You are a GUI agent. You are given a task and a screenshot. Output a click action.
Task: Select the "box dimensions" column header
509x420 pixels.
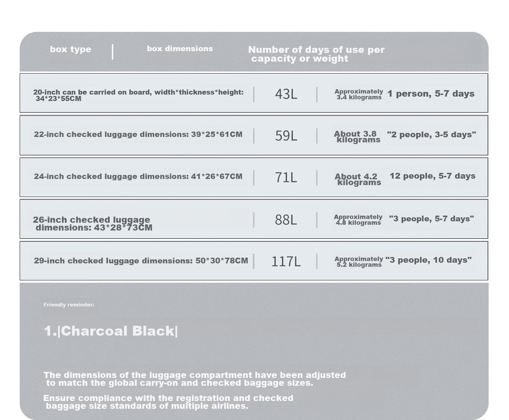(x=180, y=48)
